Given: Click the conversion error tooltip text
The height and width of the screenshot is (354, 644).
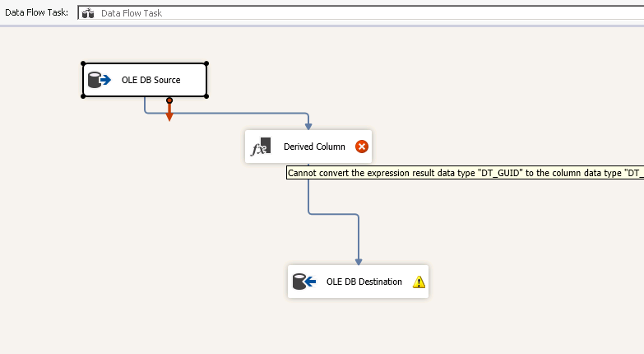Looking at the screenshot, I should [x=465, y=173].
